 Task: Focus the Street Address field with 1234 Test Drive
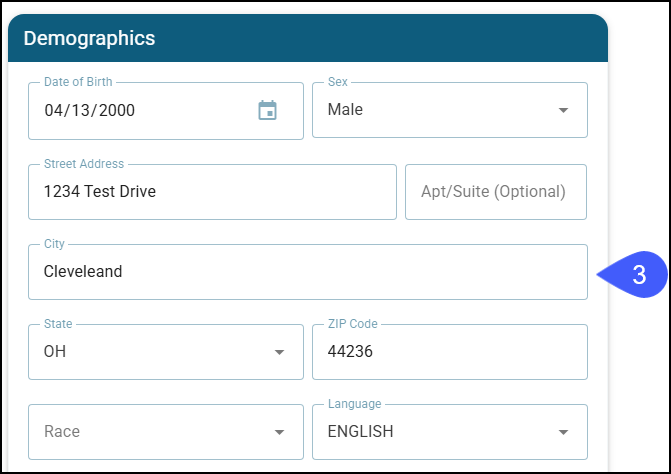(x=212, y=191)
